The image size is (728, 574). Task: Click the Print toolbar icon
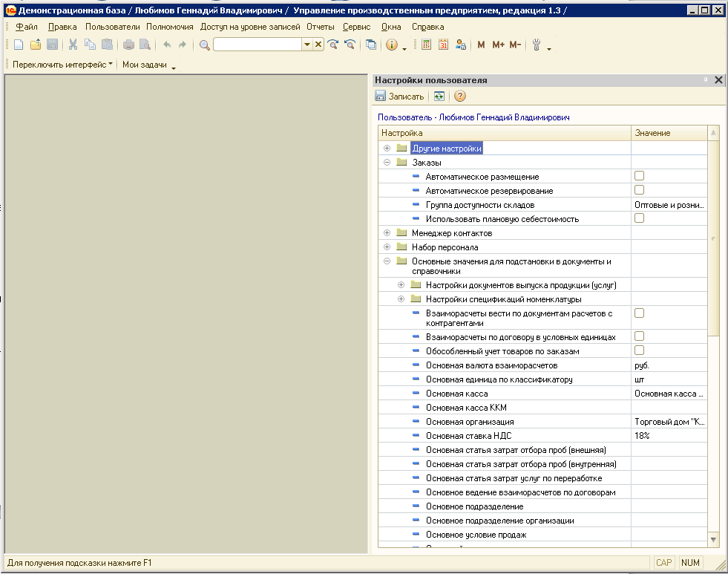coord(128,45)
